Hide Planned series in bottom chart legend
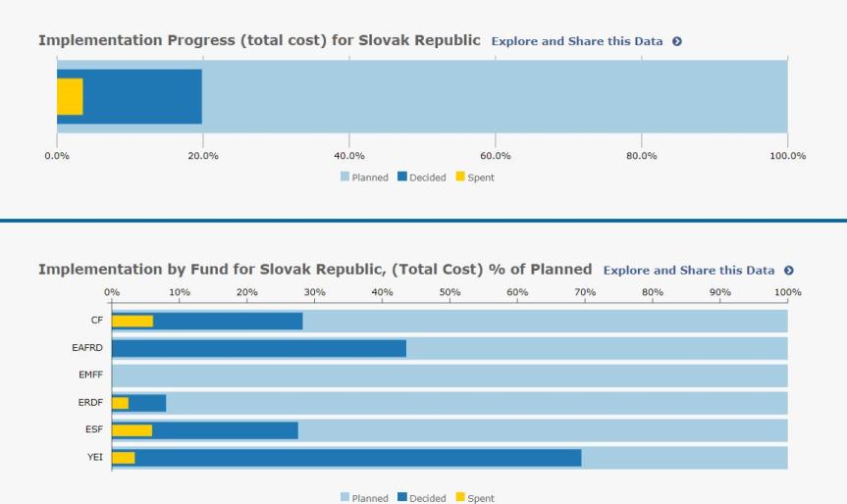847x504 pixels. (363, 498)
